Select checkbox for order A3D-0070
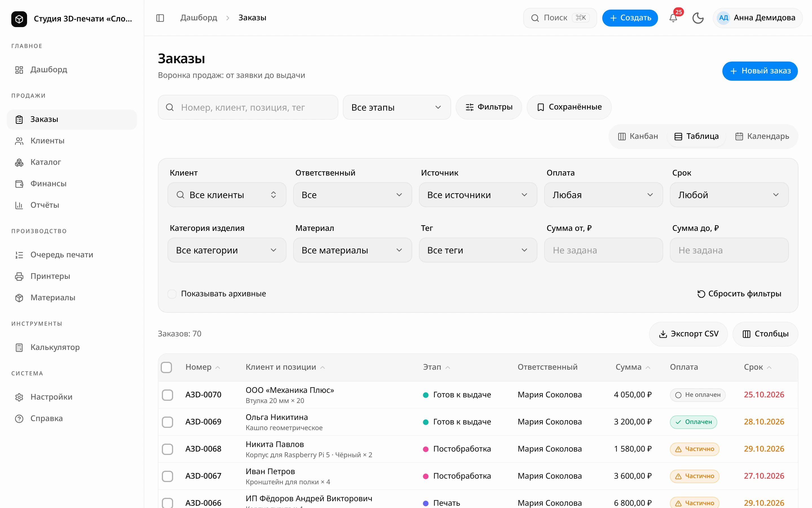812x508 pixels. [167, 395]
